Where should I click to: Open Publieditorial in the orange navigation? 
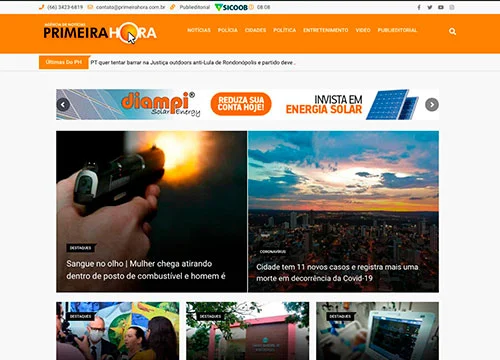(x=397, y=30)
